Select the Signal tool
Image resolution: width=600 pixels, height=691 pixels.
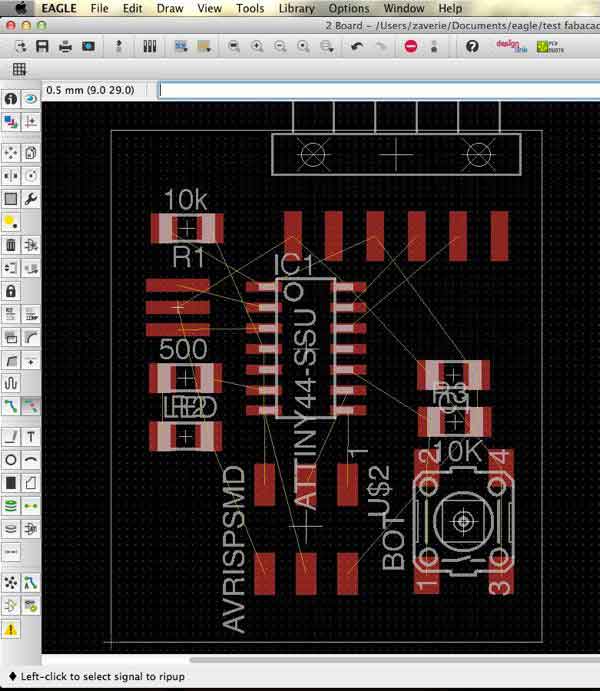pyautogui.click(x=31, y=506)
